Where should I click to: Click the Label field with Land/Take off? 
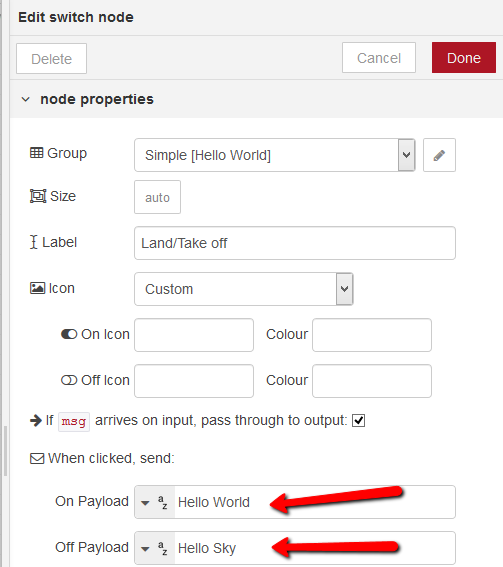295,243
